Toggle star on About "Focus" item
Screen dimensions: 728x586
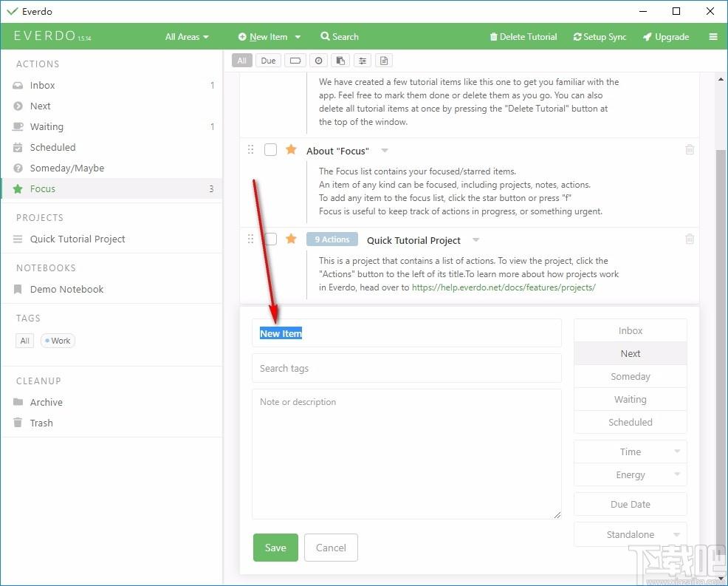point(291,149)
